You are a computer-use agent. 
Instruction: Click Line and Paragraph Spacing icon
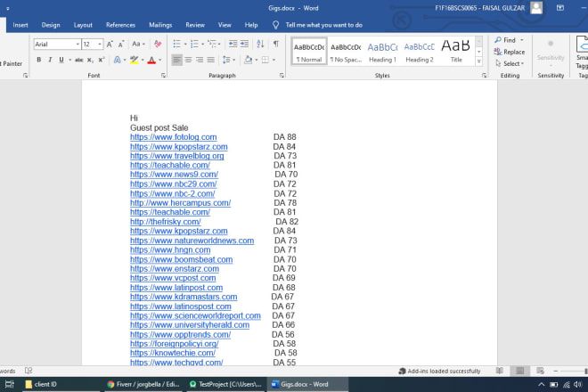tap(226, 60)
